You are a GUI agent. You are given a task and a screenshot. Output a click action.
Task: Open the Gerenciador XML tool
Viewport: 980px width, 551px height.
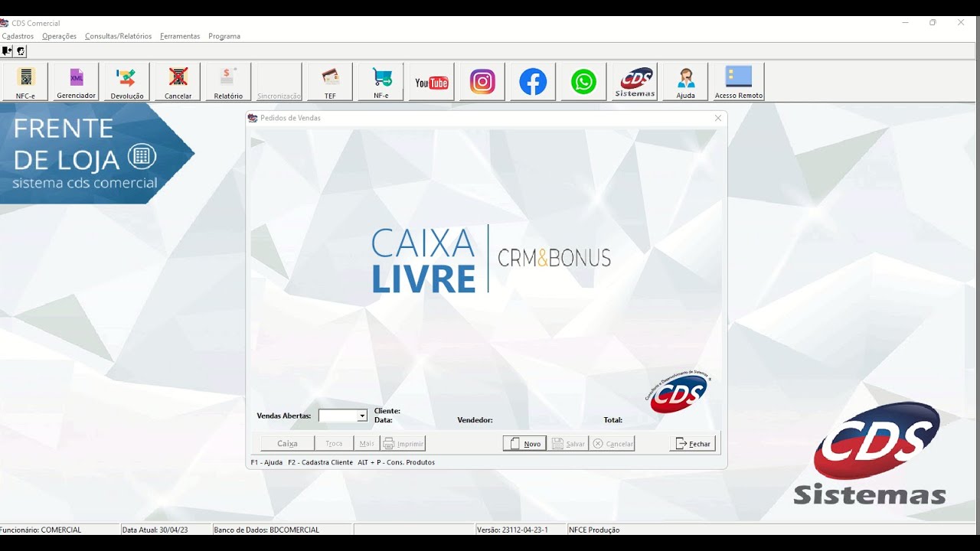[76, 82]
